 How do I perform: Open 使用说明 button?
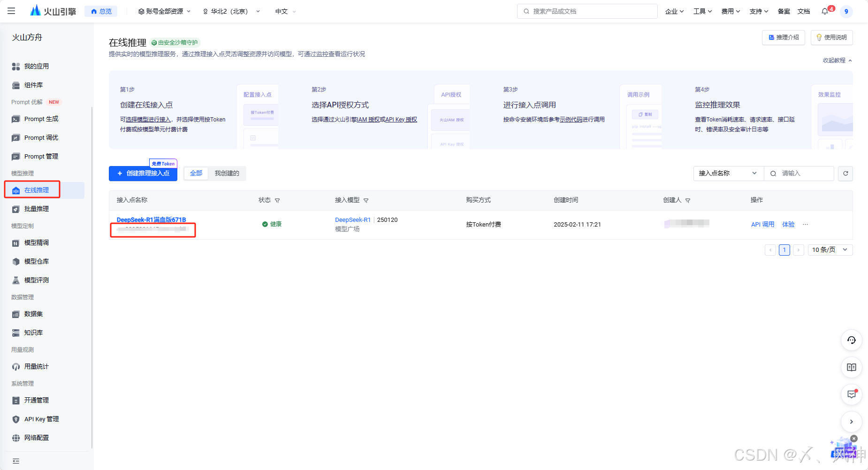tap(831, 38)
